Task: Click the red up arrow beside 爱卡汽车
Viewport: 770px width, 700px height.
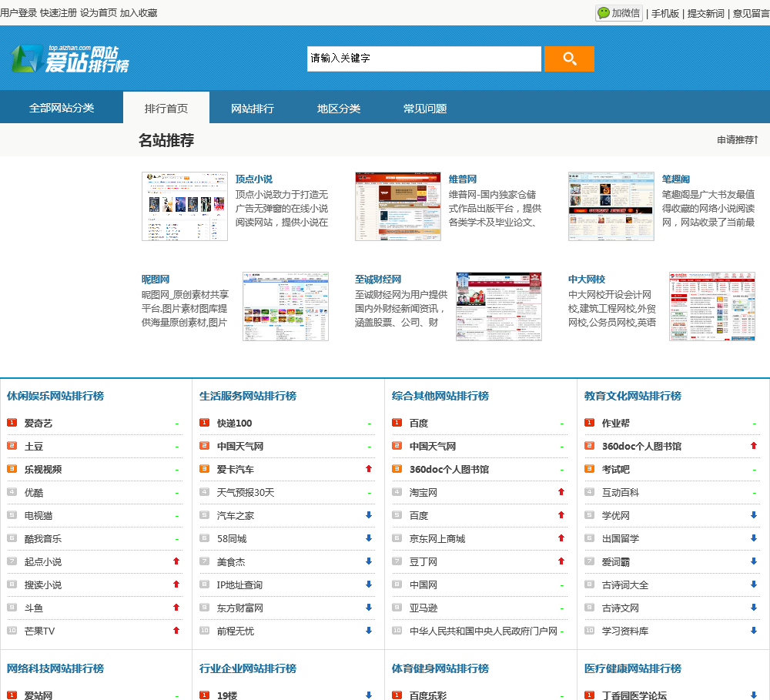Action: point(369,469)
